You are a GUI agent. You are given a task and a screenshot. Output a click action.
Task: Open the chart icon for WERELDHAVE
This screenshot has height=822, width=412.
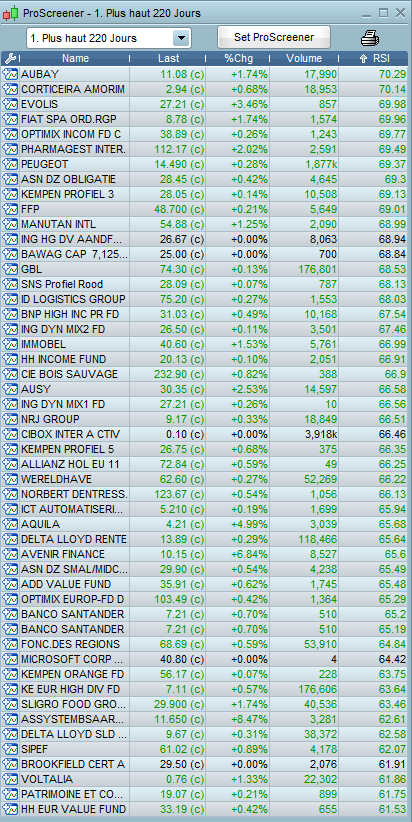[10, 479]
